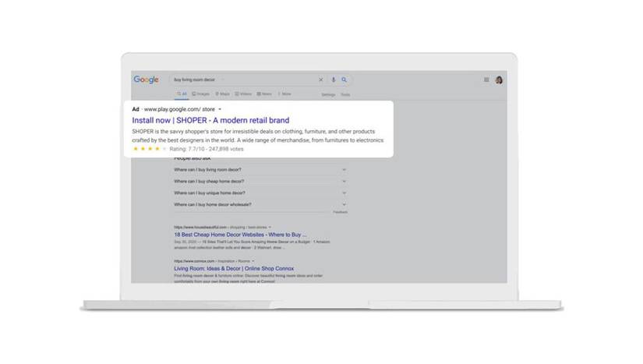Switch to the Images tab
The image size is (643, 364).
tap(201, 94)
